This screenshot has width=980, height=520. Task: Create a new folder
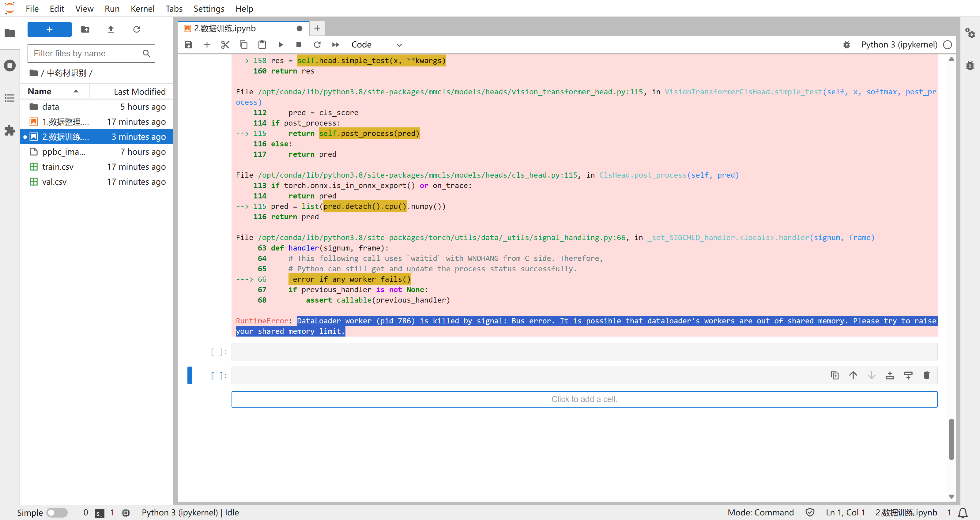(x=85, y=29)
